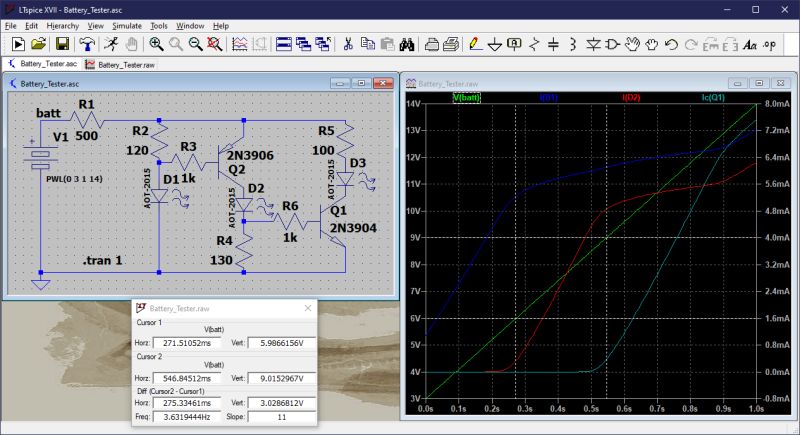Select the Copy tool icon
The image size is (800, 435).
367,44
